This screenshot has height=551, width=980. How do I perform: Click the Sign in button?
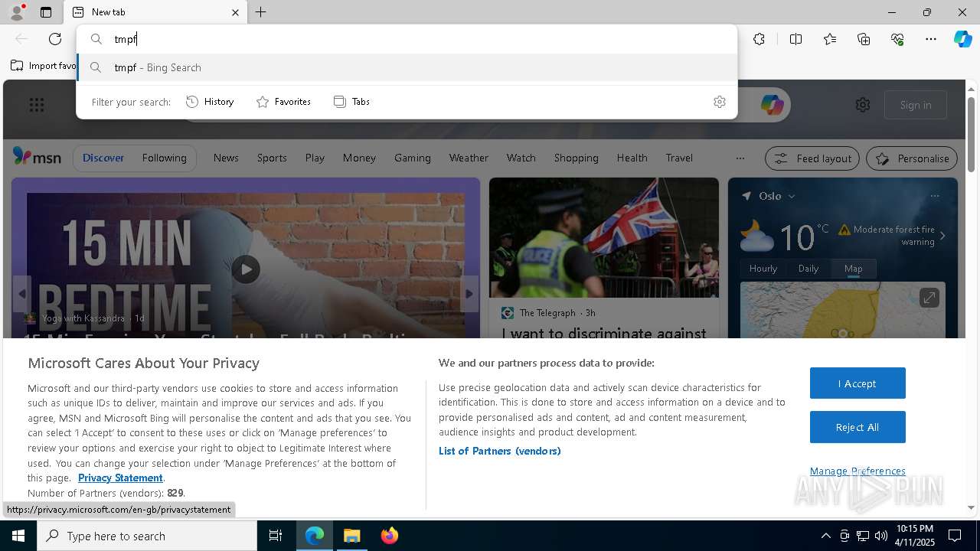[x=916, y=105]
